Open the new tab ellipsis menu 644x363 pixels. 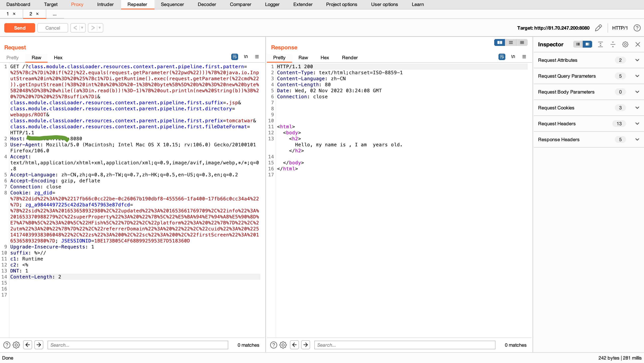[x=54, y=14]
